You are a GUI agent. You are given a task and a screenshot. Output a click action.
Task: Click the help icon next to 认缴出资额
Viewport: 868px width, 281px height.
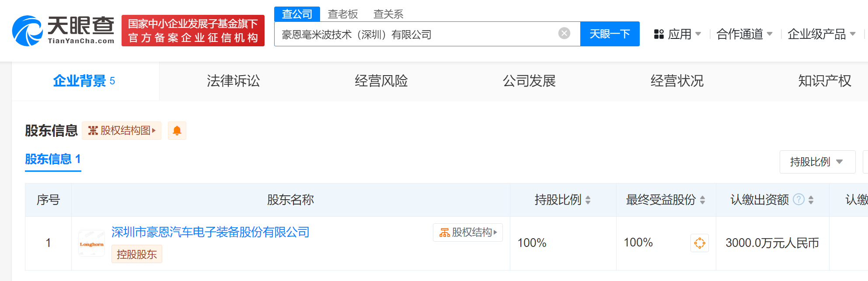coord(798,200)
